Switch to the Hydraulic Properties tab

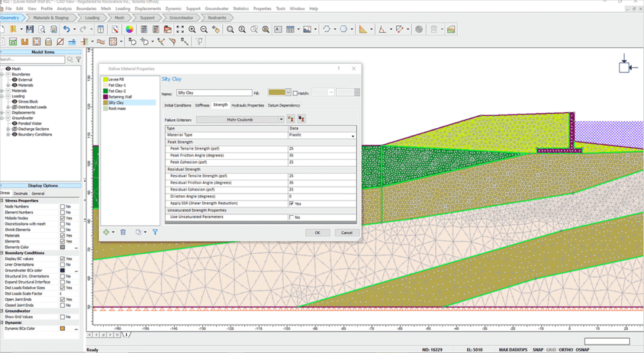(248, 105)
